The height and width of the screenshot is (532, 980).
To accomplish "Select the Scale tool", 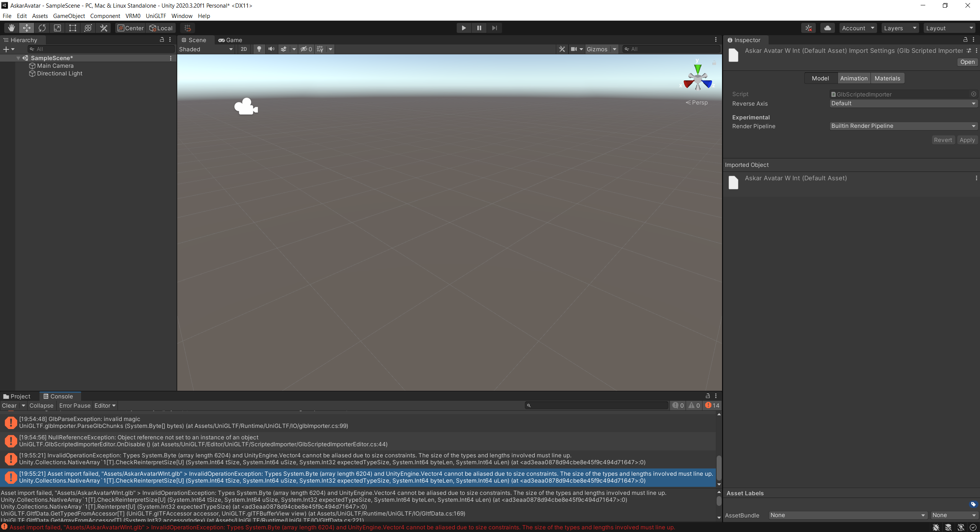I will 57,28.
